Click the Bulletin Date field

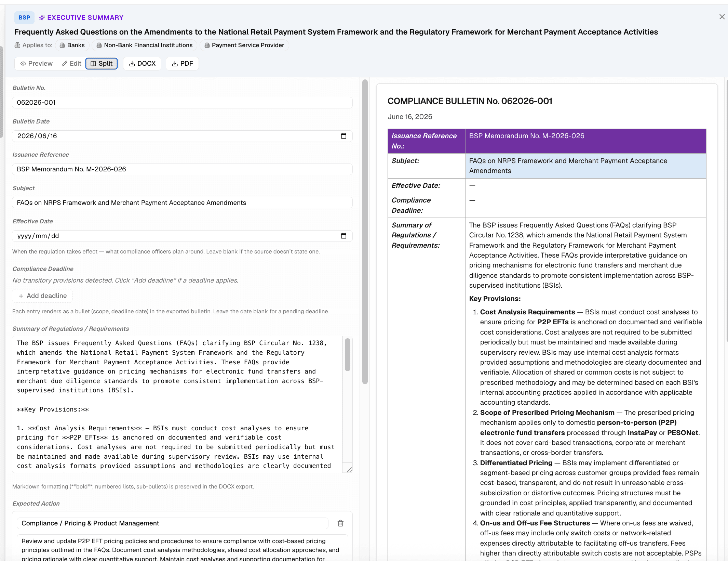pos(182,136)
